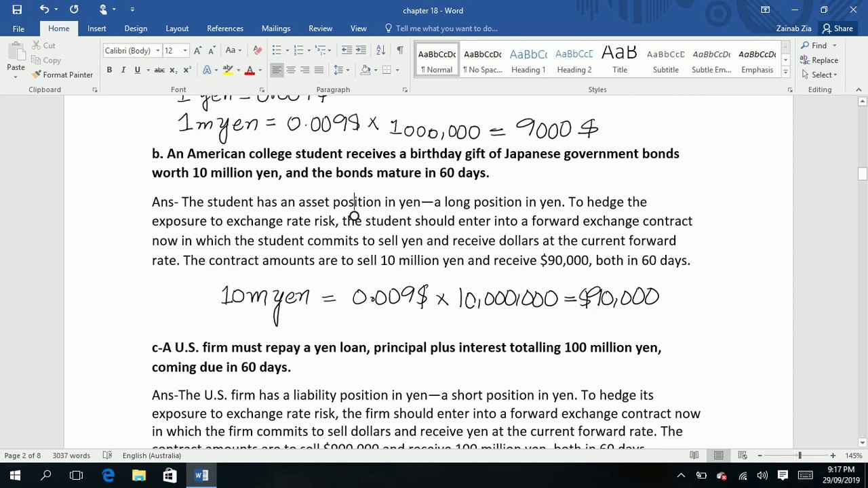The height and width of the screenshot is (488, 868).
Task: Center-align the paragraph
Action: [291, 70]
